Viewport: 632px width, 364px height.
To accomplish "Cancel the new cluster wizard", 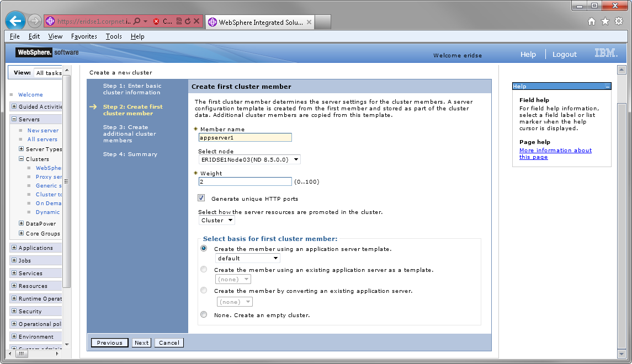I will pos(169,342).
